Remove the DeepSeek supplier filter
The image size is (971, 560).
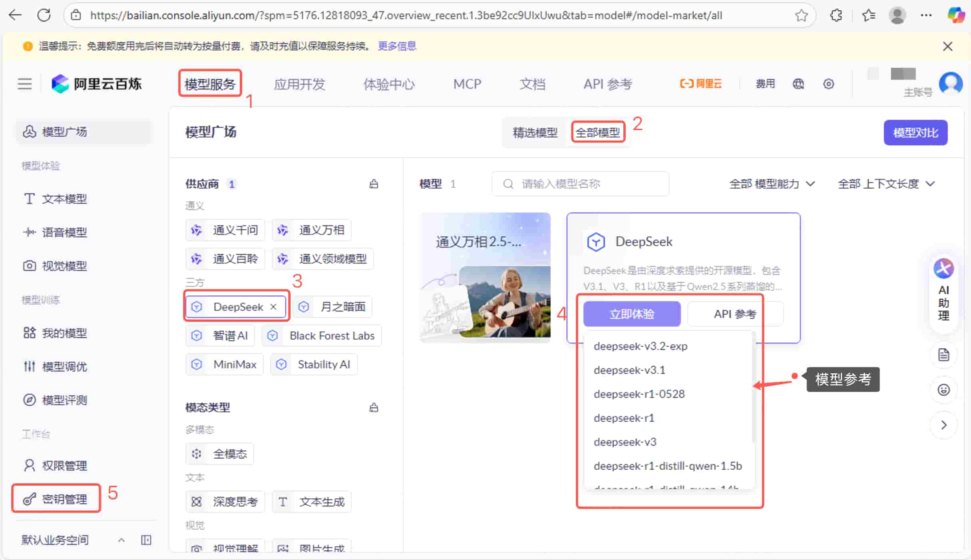tap(274, 307)
